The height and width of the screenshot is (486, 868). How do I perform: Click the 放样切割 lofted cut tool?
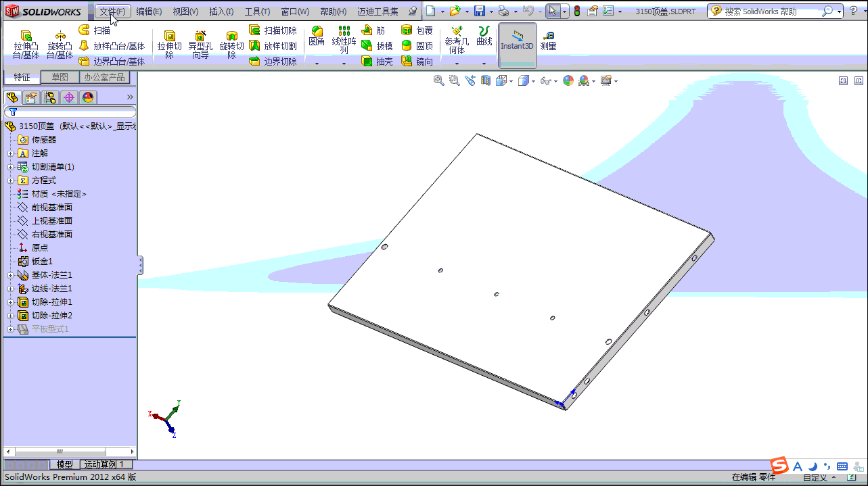[x=273, y=46]
